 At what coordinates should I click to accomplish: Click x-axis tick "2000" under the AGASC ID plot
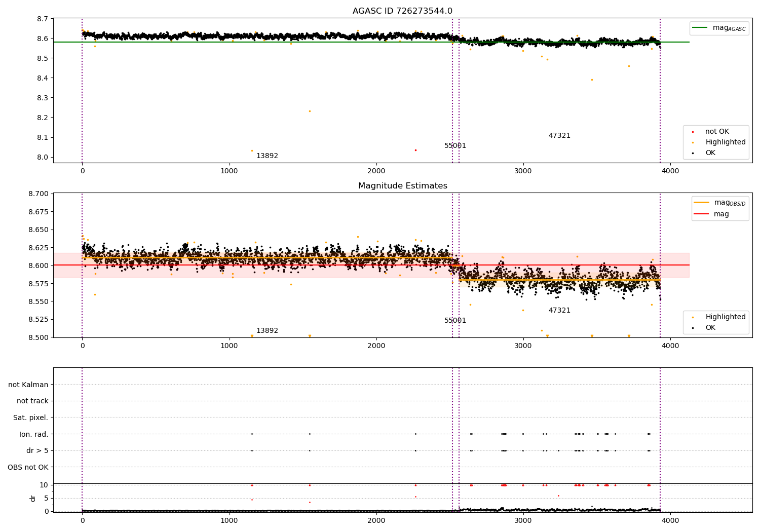[x=376, y=171]
